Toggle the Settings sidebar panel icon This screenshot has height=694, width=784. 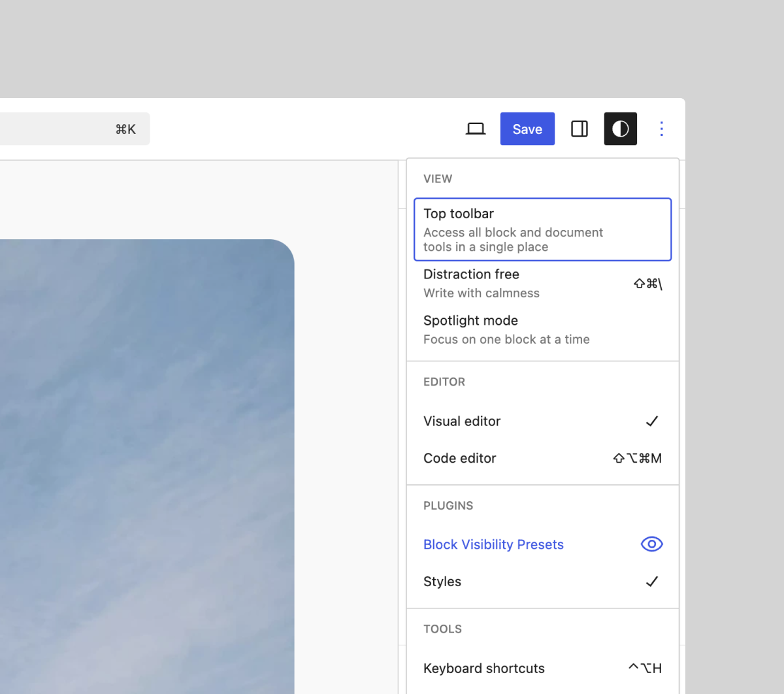(579, 129)
